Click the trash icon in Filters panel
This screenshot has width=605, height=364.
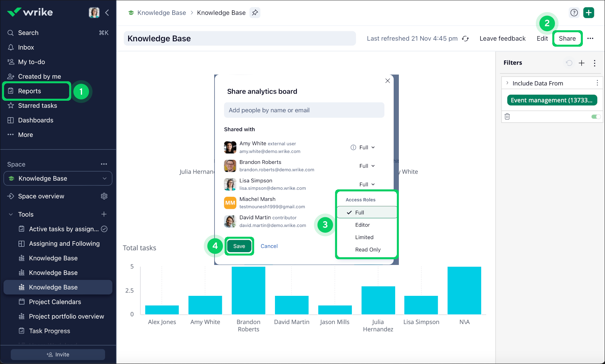[507, 117]
